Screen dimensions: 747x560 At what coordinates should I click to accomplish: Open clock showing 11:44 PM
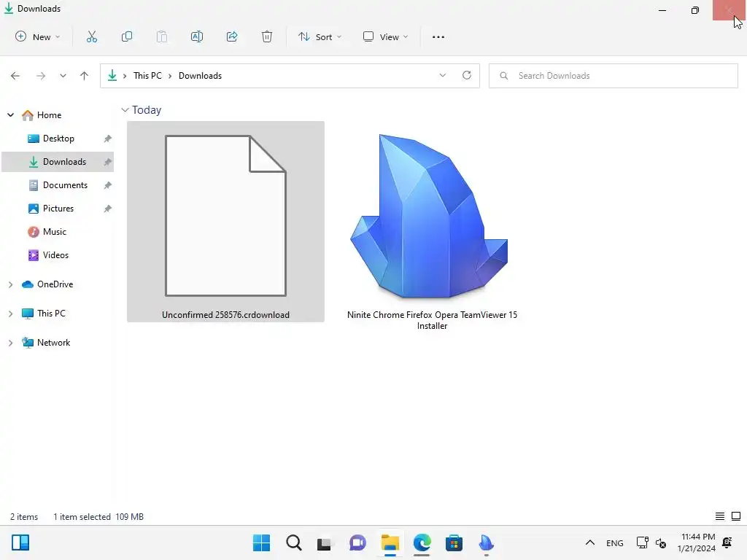[698, 542]
